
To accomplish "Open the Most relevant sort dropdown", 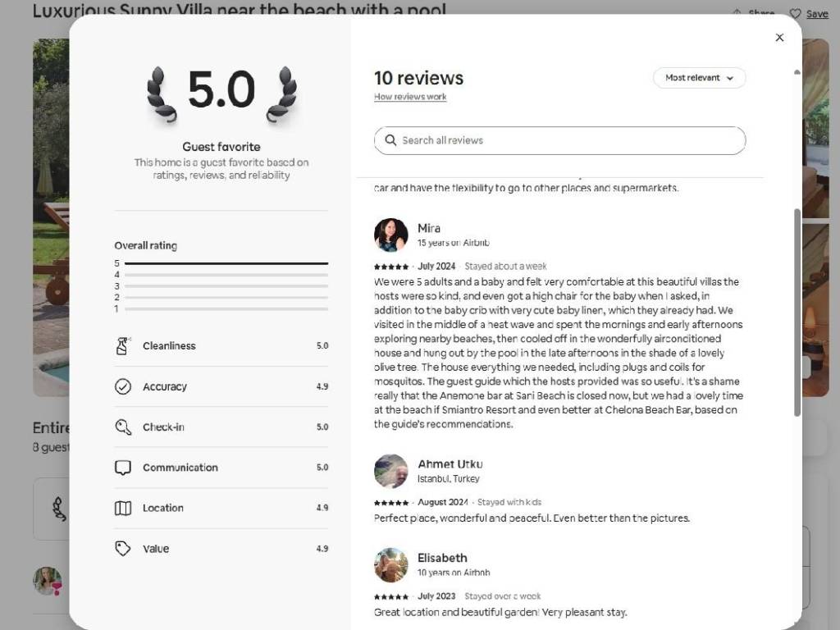I will click(699, 78).
